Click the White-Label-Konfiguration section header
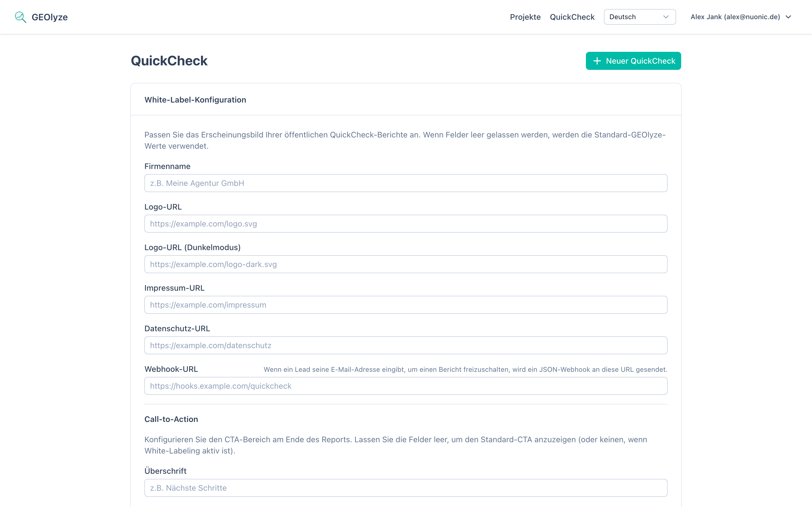This screenshot has width=812, height=507. 195,100
